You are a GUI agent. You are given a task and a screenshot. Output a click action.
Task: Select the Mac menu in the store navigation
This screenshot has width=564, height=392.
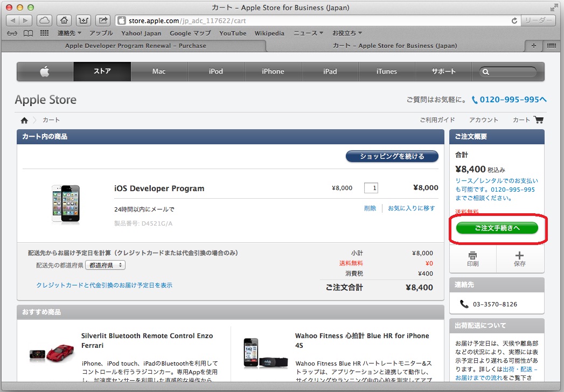click(x=159, y=72)
